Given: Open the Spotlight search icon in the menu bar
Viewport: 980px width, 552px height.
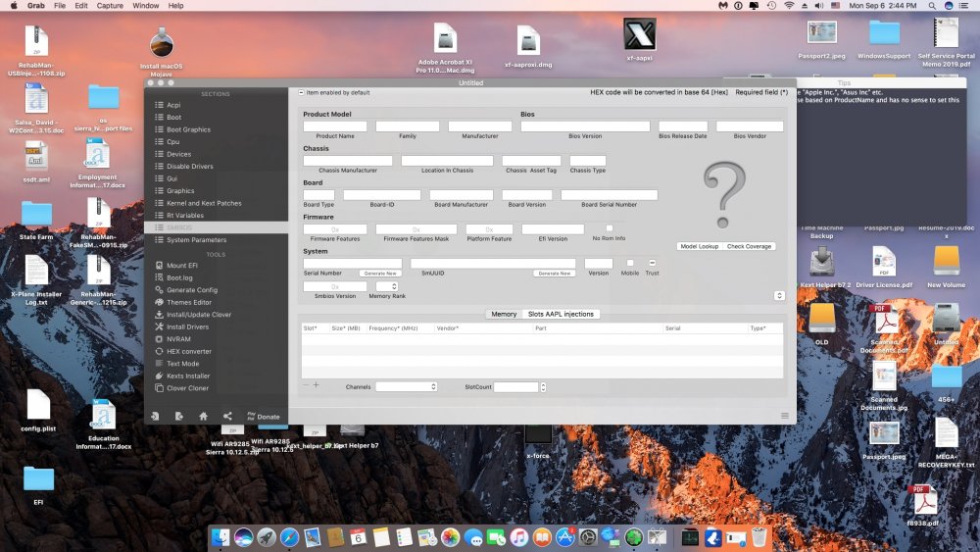Looking at the screenshot, I should click(932, 6).
